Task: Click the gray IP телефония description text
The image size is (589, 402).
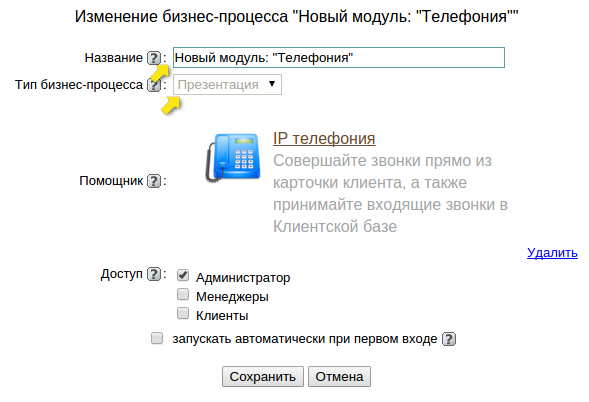Action: coord(390,193)
